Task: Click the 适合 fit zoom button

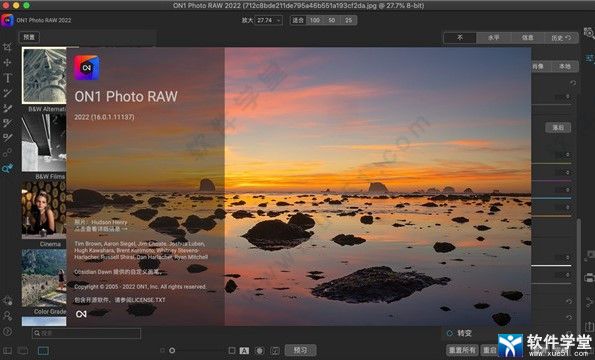Action: (x=298, y=20)
